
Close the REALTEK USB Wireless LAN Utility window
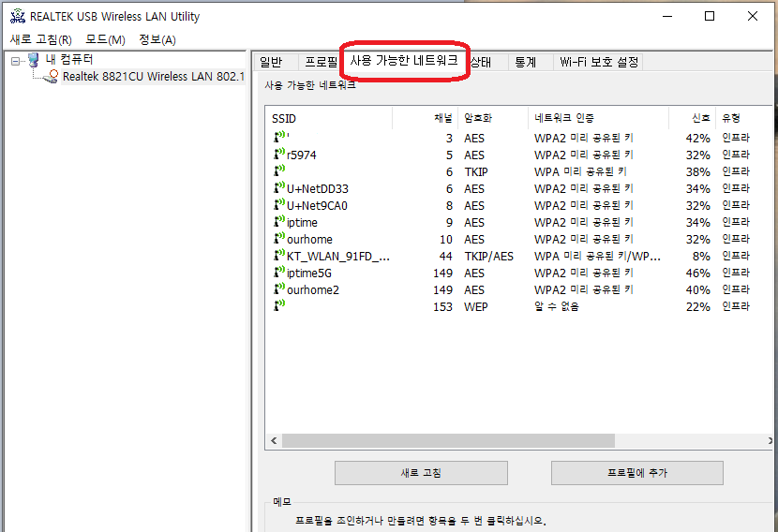point(752,16)
